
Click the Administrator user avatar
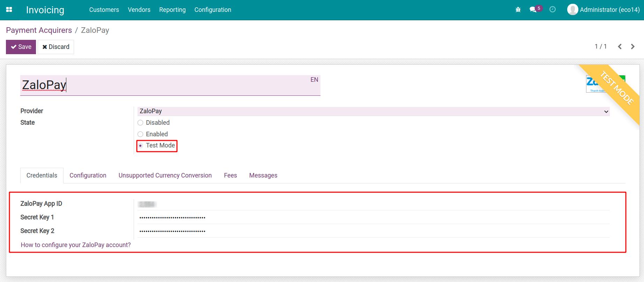click(572, 10)
